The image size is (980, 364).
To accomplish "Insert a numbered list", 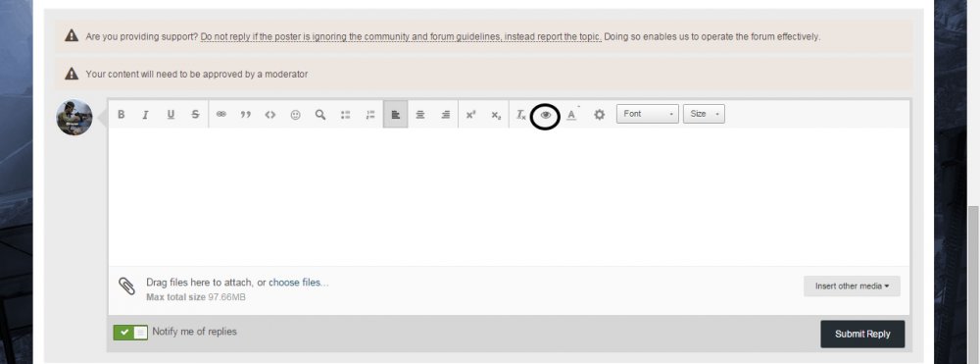I will (x=370, y=115).
